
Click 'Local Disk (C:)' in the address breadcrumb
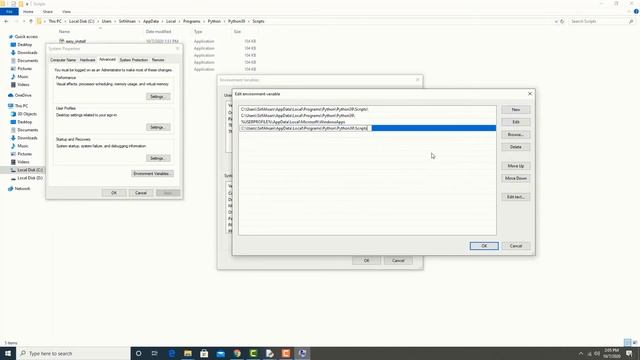click(x=81, y=21)
